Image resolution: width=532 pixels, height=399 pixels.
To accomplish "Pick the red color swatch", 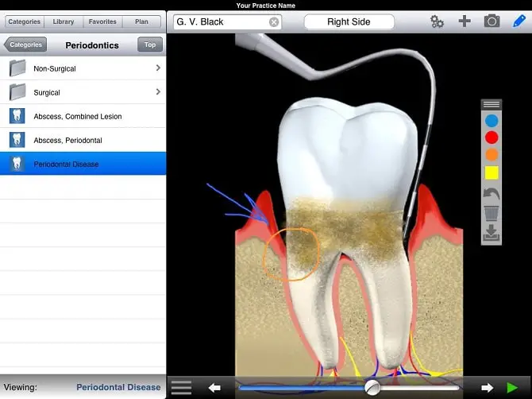I will coord(492,138).
